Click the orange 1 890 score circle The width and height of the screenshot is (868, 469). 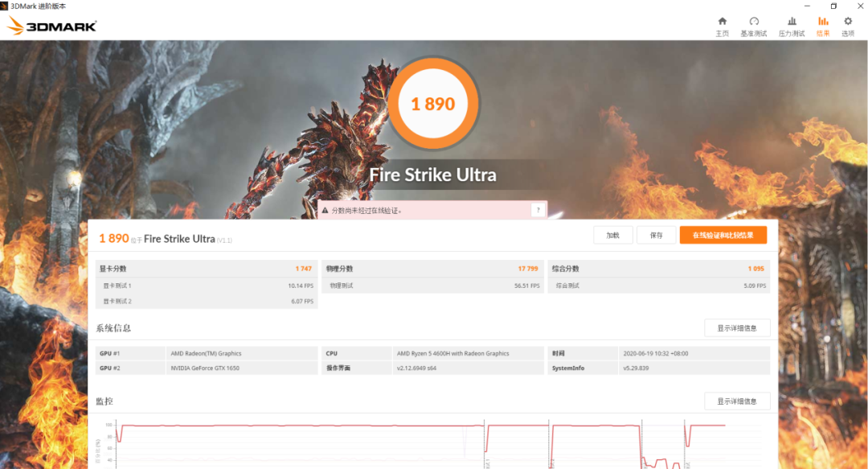coord(433,104)
